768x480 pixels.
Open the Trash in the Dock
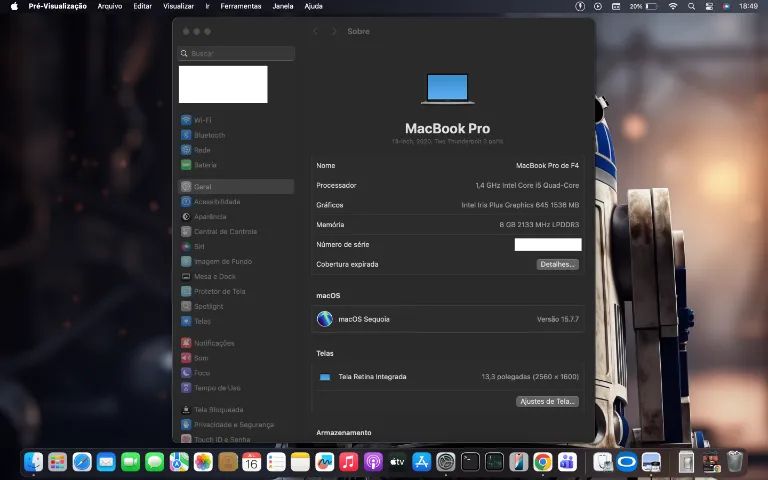[735, 462]
